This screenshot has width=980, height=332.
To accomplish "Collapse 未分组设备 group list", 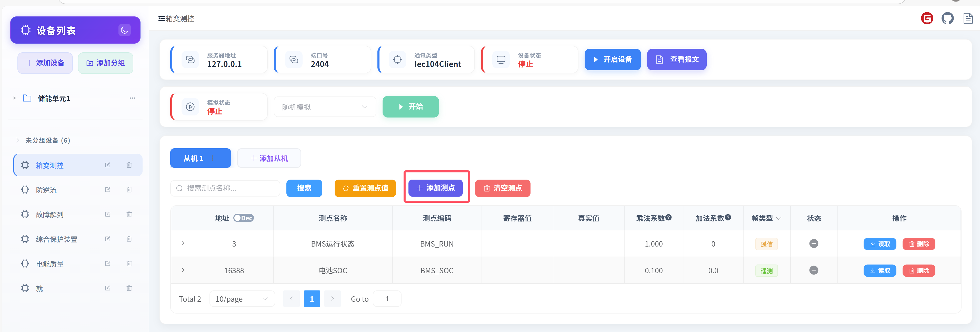I will (x=17, y=140).
